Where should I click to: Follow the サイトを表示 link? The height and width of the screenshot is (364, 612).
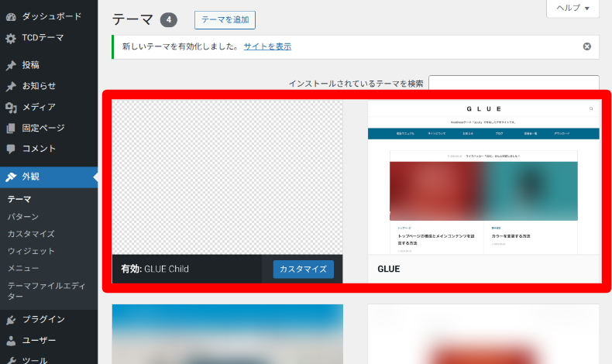pos(267,46)
